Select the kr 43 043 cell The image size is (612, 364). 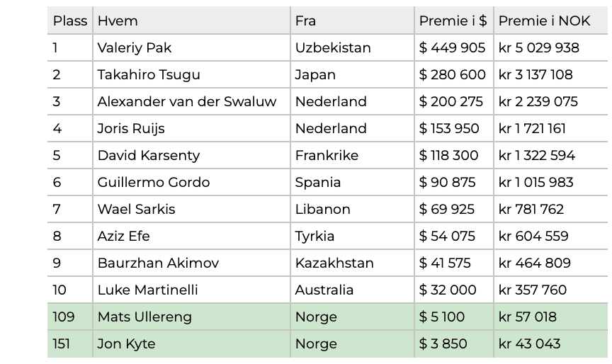coord(550,343)
